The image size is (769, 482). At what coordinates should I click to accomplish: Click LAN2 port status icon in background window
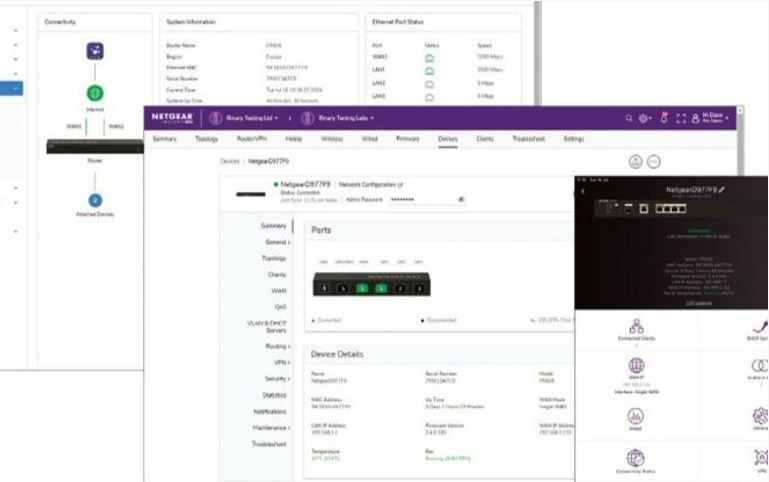(429, 85)
